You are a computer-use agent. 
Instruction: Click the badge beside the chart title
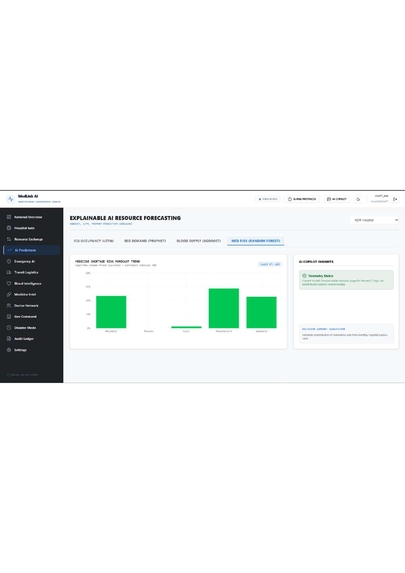tap(270, 264)
